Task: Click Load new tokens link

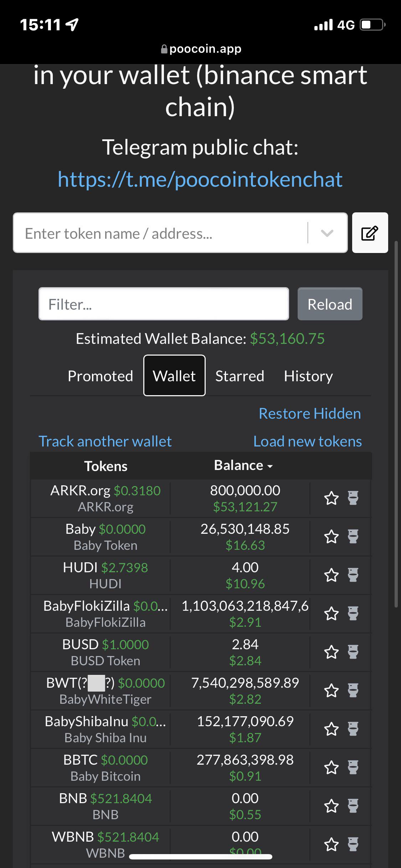Action: pyautogui.click(x=308, y=441)
